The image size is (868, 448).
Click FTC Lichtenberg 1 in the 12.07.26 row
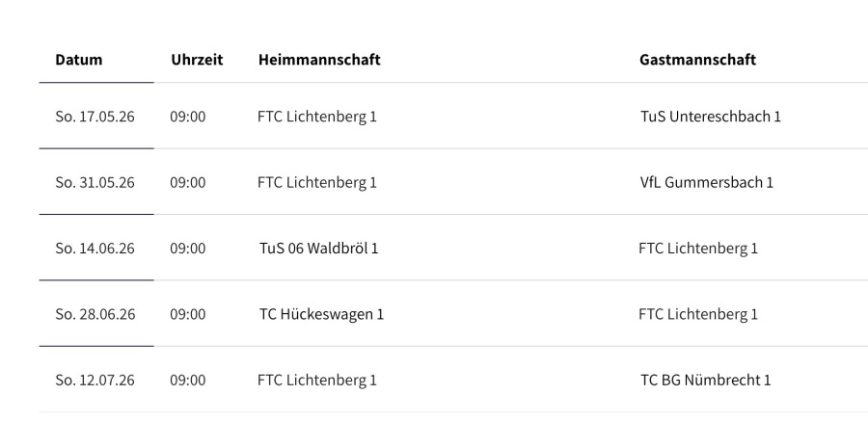click(317, 381)
